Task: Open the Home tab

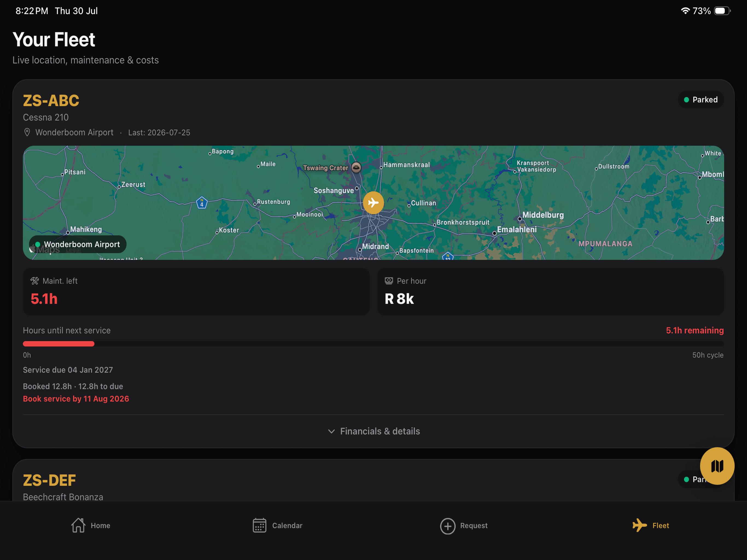Action: (x=91, y=525)
